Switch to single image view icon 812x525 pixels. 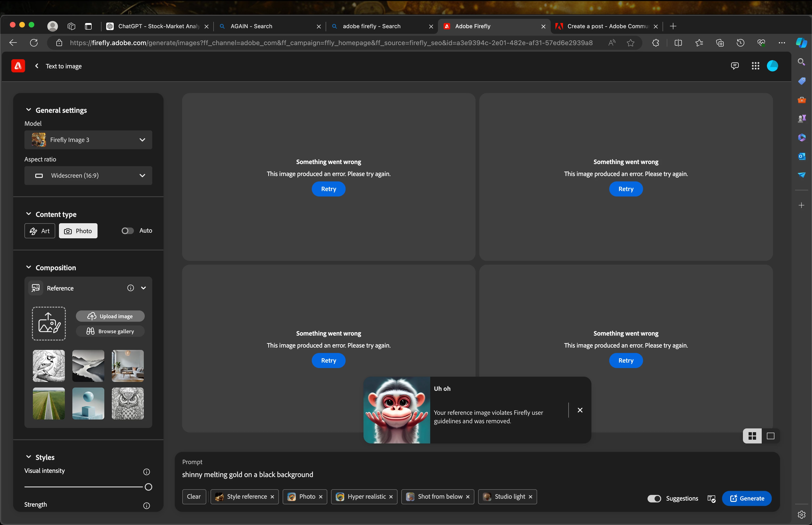point(770,436)
